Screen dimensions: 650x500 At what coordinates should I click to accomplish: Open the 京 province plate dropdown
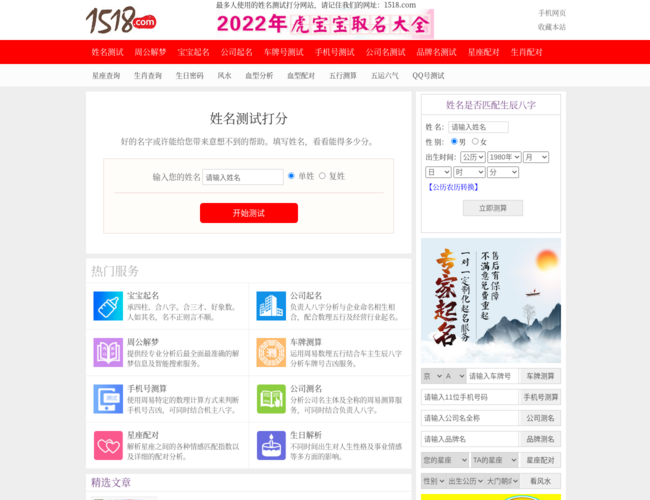[432, 376]
